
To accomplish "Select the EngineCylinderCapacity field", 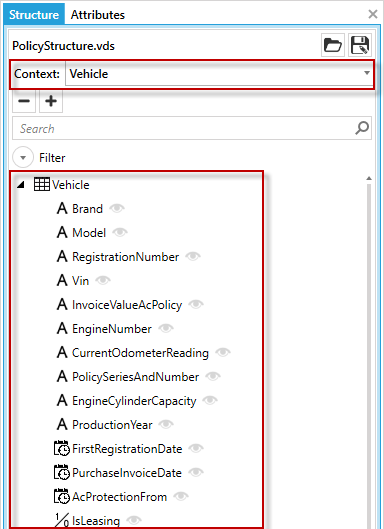I will [x=134, y=401].
